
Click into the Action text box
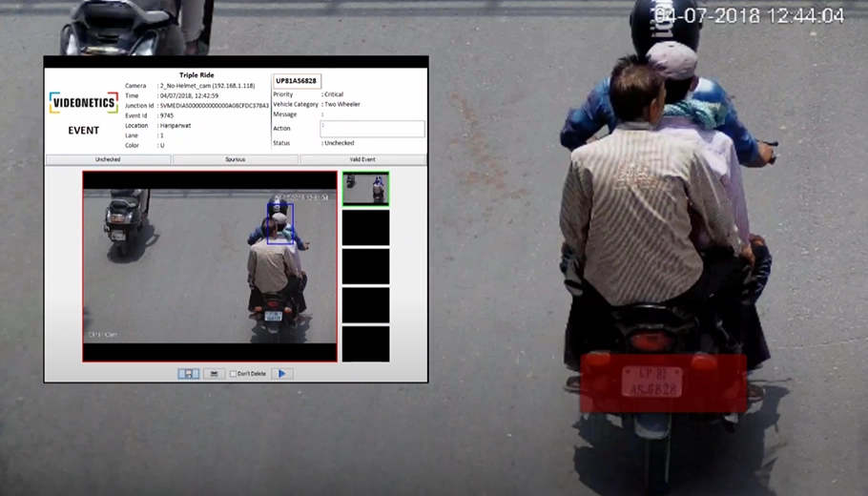tap(372, 129)
